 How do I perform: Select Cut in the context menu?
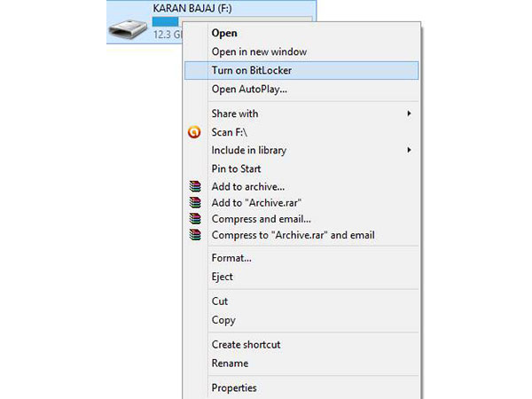click(220, 301)
